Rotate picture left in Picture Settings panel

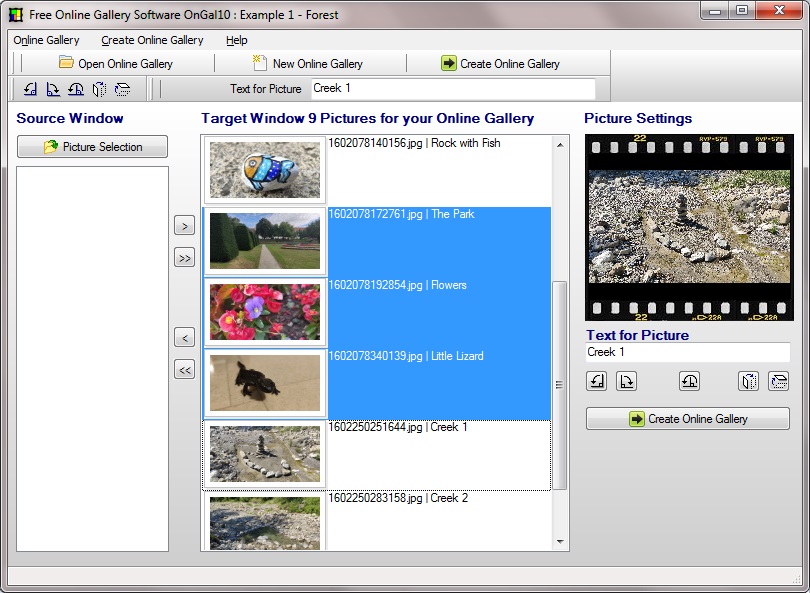pyautogui.click(x=597, y=381)
